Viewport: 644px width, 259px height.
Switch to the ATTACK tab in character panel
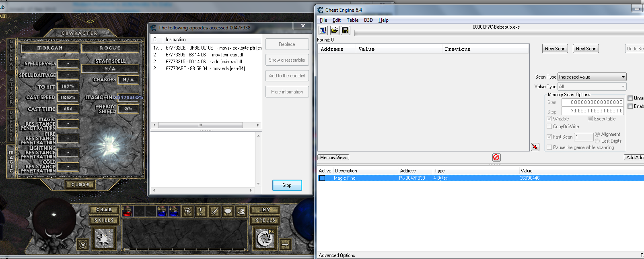(11, 91)
